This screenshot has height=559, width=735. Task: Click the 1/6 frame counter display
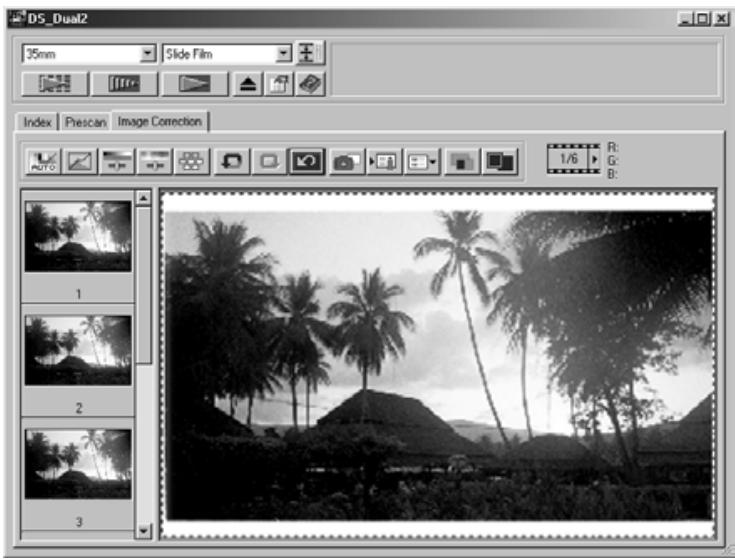pos(568,159)
